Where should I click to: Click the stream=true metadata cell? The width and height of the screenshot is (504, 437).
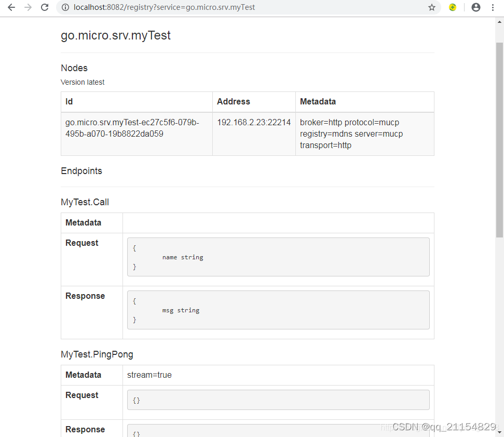[x=278, y=375]
